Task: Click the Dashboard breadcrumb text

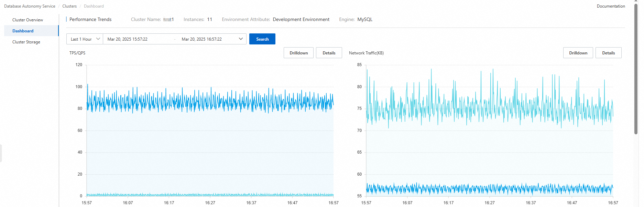Action: coord(94,6)
